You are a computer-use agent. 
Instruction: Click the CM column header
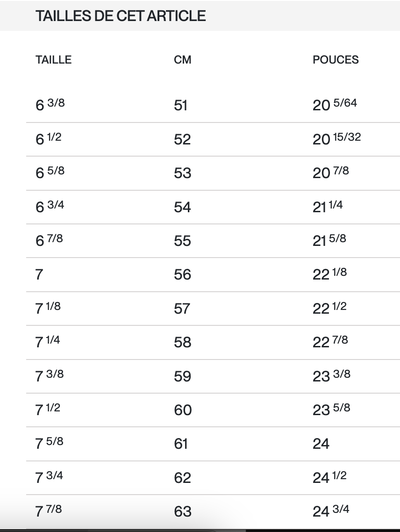(182, 60)
